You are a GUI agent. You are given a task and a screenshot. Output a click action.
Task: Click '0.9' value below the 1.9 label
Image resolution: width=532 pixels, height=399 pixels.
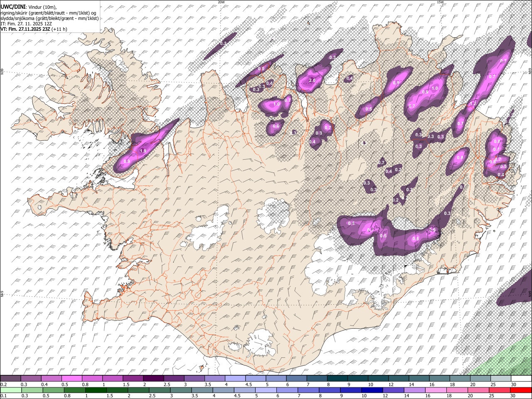pos(127,161)
